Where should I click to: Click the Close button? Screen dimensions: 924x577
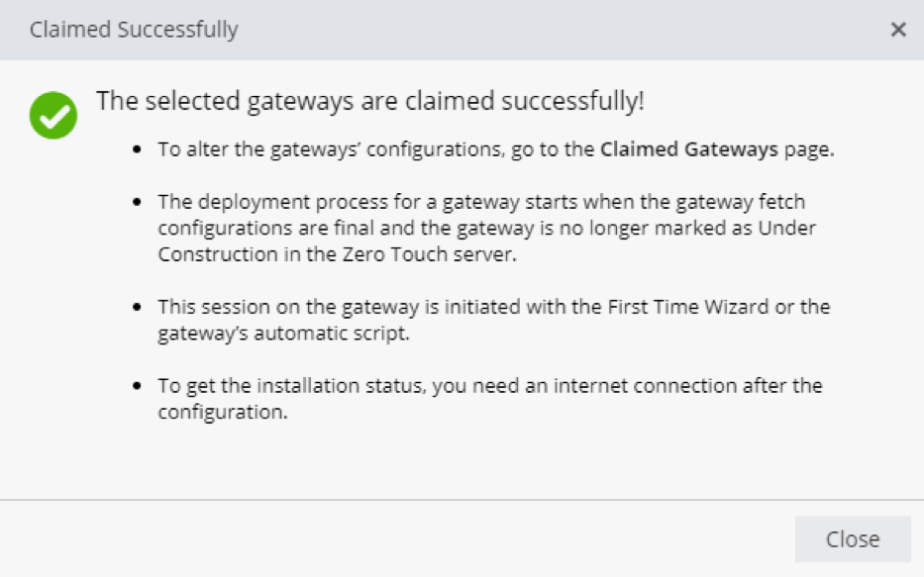tap(853, 539)
